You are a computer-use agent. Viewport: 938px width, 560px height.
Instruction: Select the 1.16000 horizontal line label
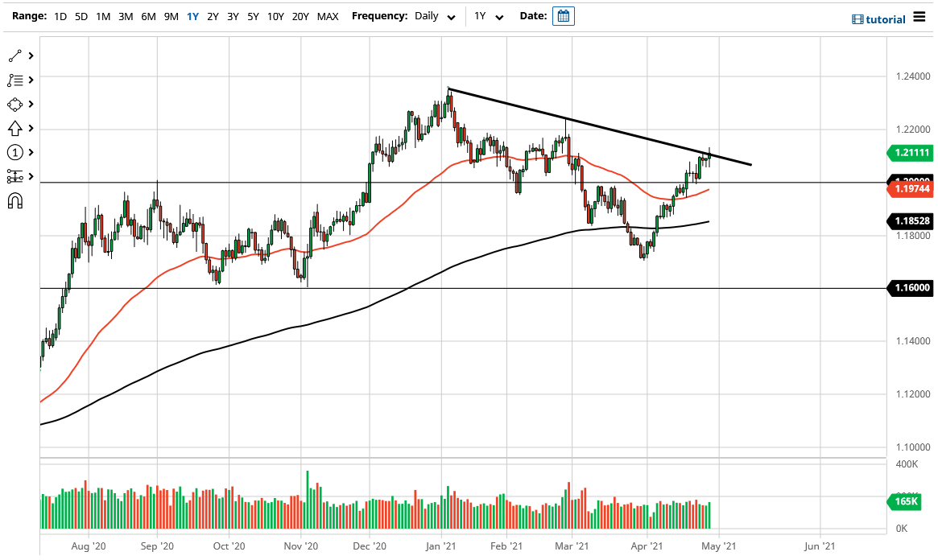tap(910, 287)
